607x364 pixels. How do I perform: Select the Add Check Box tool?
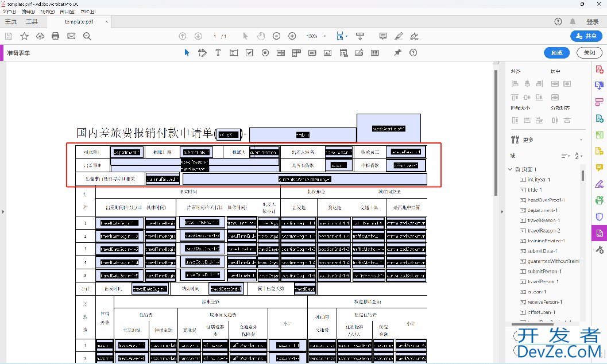[249, 53]
